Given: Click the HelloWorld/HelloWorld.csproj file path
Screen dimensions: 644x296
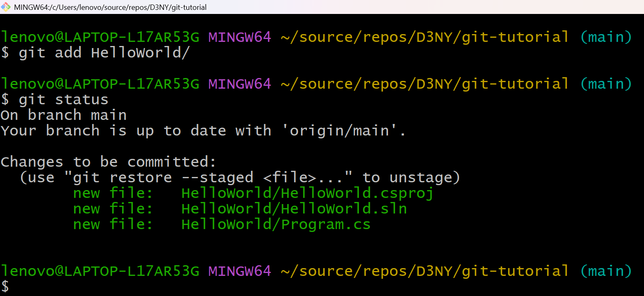Looking at the screenshot, I should coord(307,193).
